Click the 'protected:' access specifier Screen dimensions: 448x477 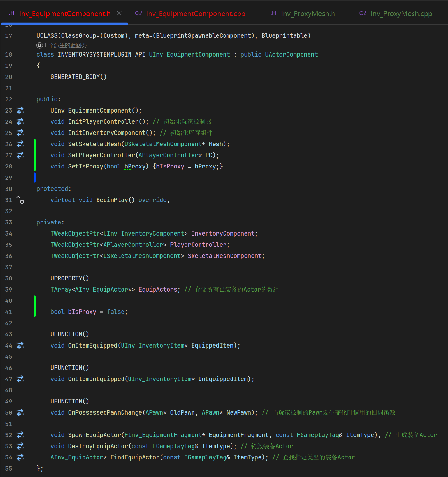click(54, 189)
